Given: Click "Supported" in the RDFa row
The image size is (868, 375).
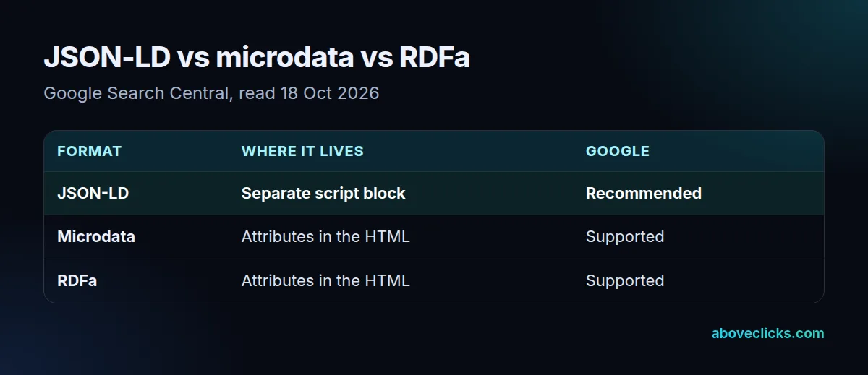Looking at the screenshot, I should (x=625, y=281).
